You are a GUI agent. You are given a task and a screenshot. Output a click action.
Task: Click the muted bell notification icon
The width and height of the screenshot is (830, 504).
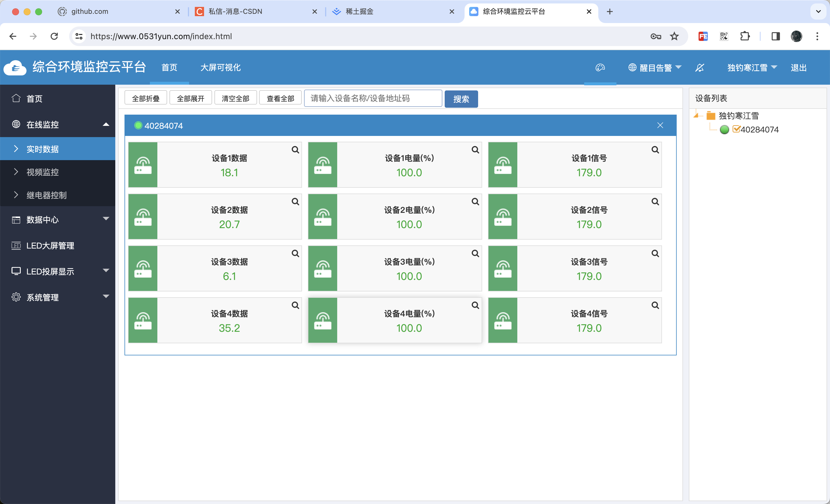pyautogui.click(x=700, y=68)
